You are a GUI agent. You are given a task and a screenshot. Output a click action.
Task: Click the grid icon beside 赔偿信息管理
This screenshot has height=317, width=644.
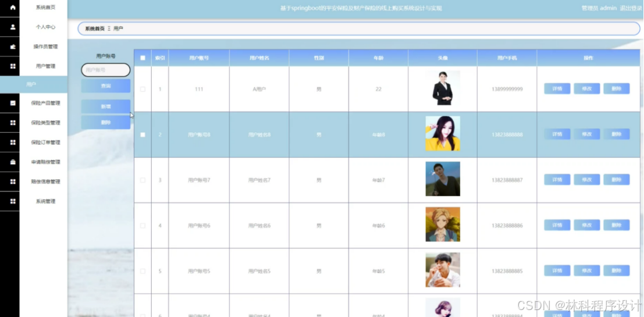click(13, 181)
